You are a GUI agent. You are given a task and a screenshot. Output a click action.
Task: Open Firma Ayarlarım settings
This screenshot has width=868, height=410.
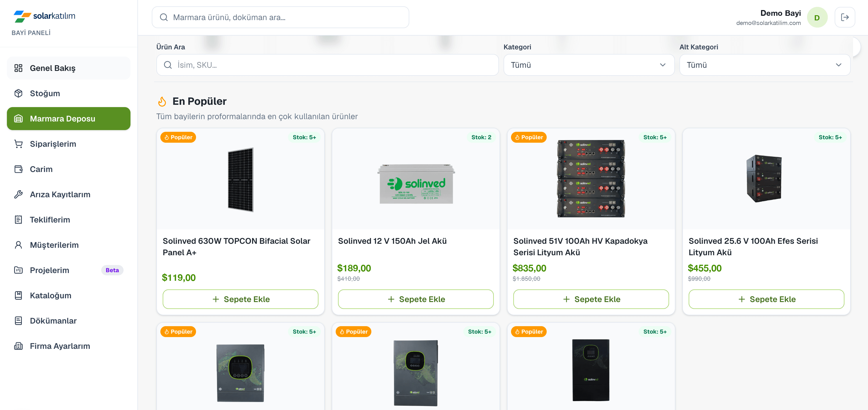pos(68,346)
